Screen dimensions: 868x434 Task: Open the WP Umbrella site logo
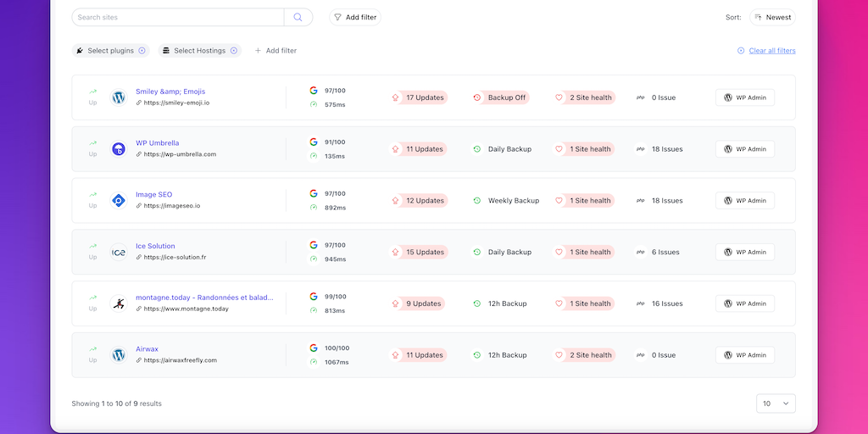point(119,149)
